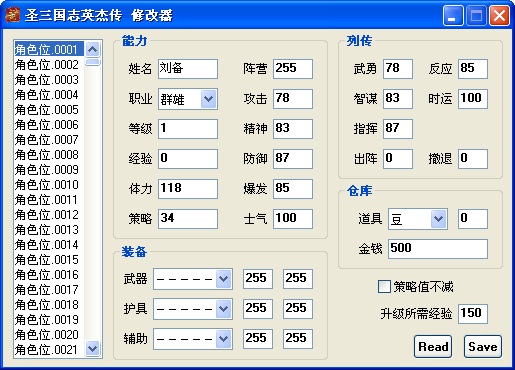Click the second 辅助 value field

point(298,339)
